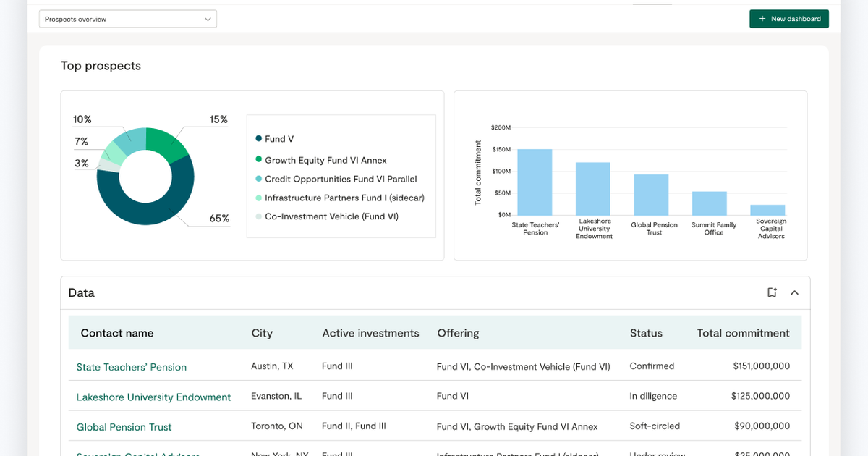Click the $90,000,000 commitment cell
Viewport: 868px width, 456px height.
pos(762,426)
